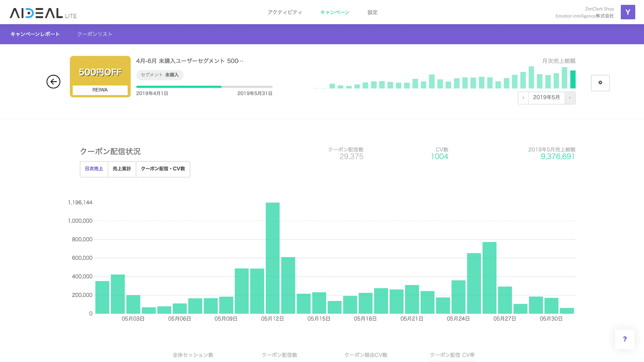Open the 2019年5月 month selector
The height and width of the screenshot is (362, 644).
(x=547, y=98)
